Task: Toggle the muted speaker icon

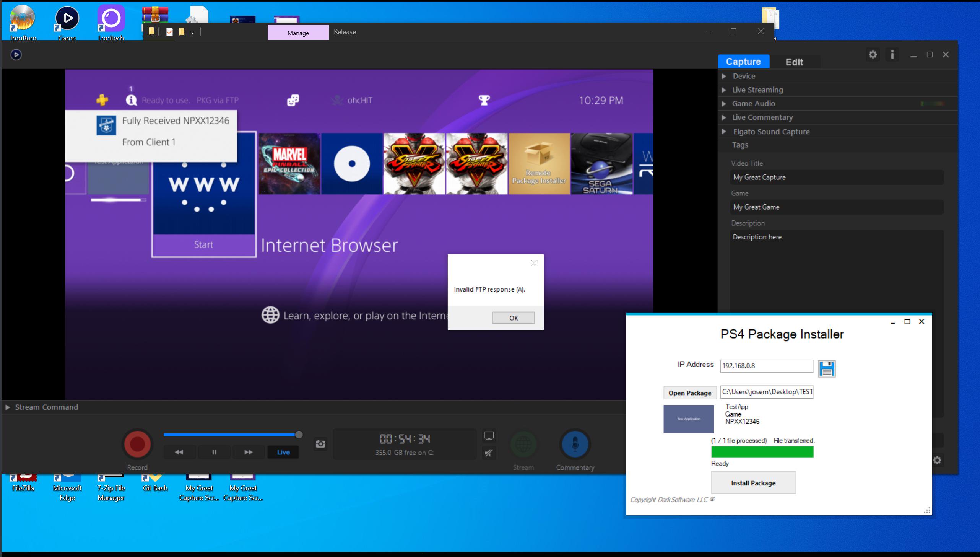Action: [x=489, y=453]
